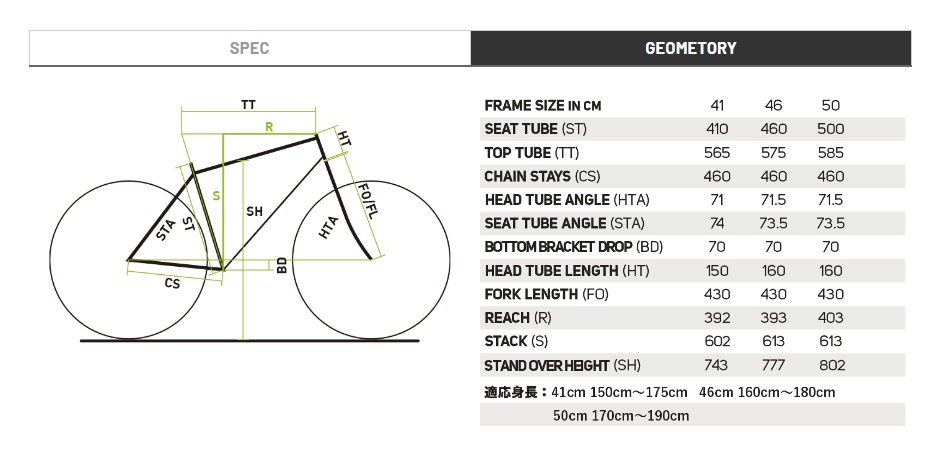Click the HTA angle label in diagram

[x=328, y=226]
